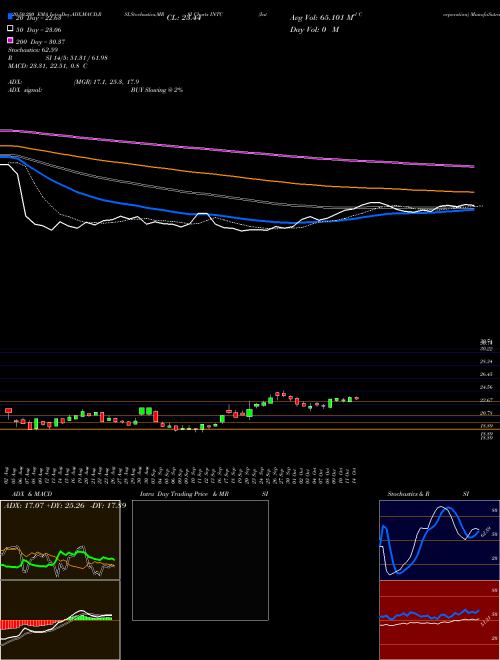
Task: Click the 22.67 price axis label
Action: [487, 400]
